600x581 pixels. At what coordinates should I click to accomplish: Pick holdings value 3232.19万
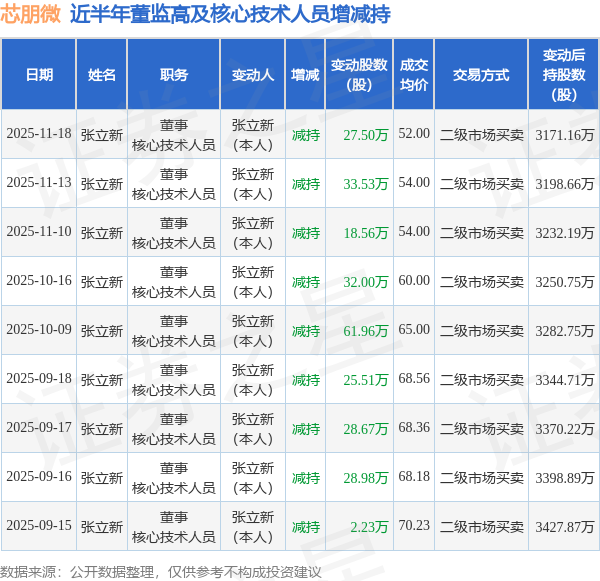point(564,233)
